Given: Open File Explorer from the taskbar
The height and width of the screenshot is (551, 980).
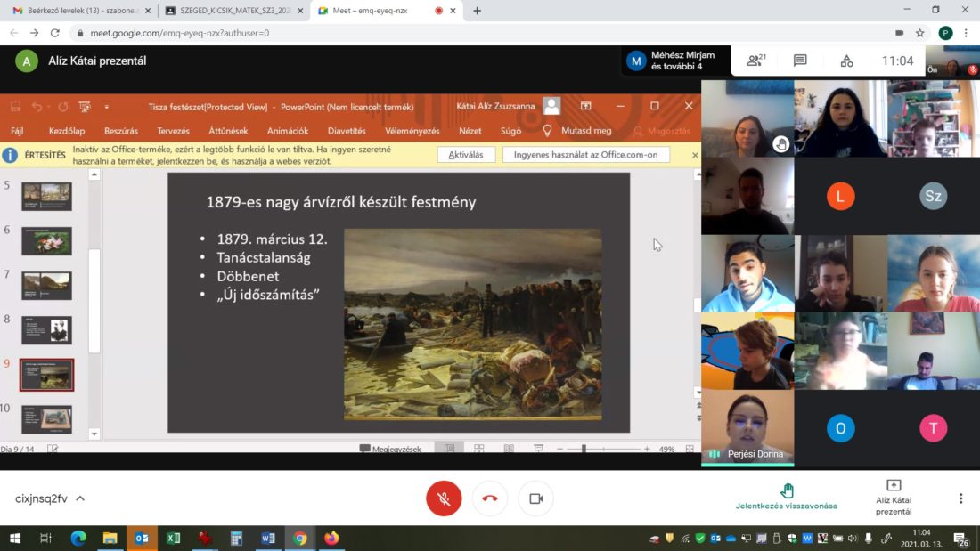Looking at the screenshot, I should point(110,538).
